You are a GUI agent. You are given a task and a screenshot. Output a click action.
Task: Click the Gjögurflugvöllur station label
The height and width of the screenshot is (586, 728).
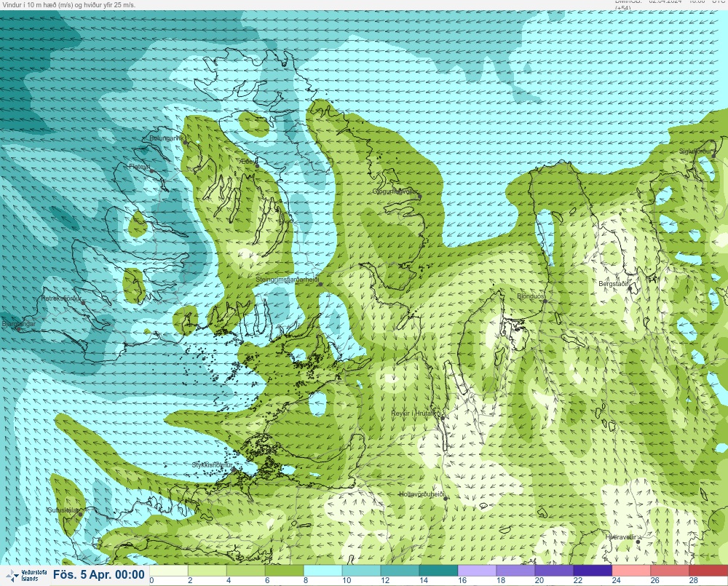[395, 191]
